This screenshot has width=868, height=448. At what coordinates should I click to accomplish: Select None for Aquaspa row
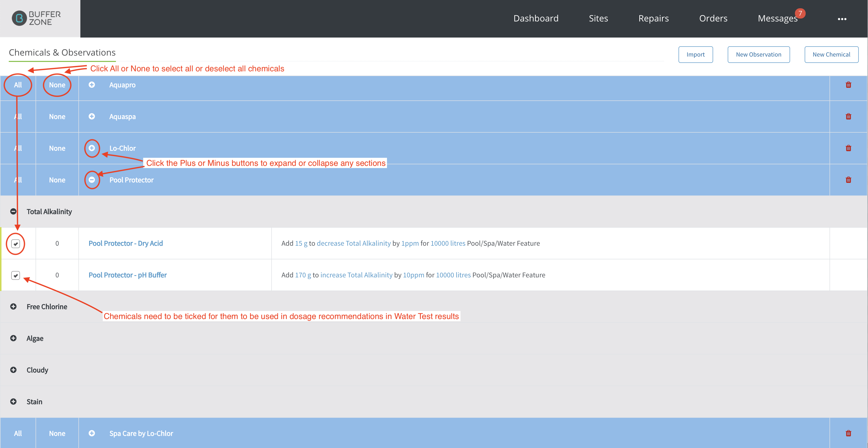coord(57,117)
